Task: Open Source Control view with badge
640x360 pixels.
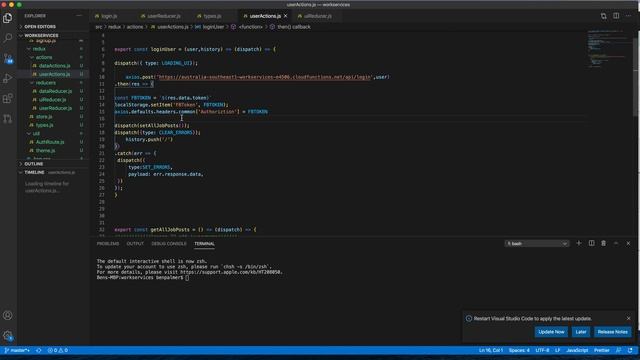Action: coord(8,58)
